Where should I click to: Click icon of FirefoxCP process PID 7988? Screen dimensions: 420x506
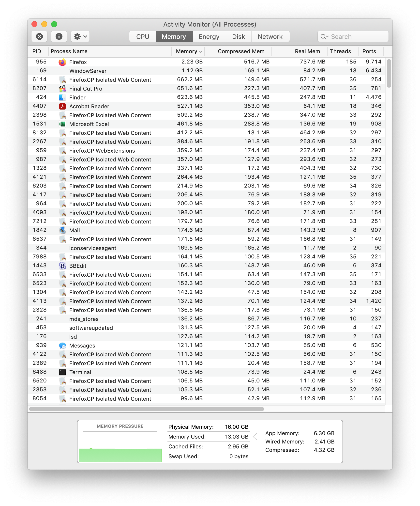tap(63, 257)
